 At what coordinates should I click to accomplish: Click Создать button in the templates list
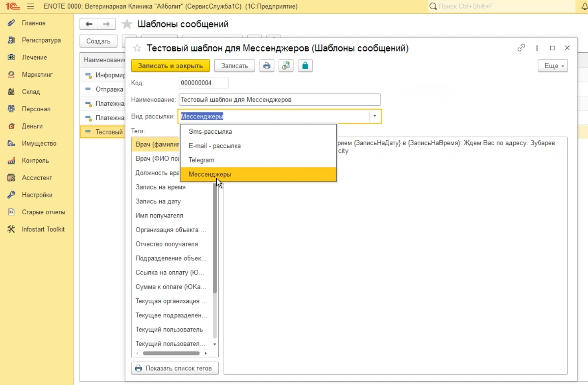point(98,41)
